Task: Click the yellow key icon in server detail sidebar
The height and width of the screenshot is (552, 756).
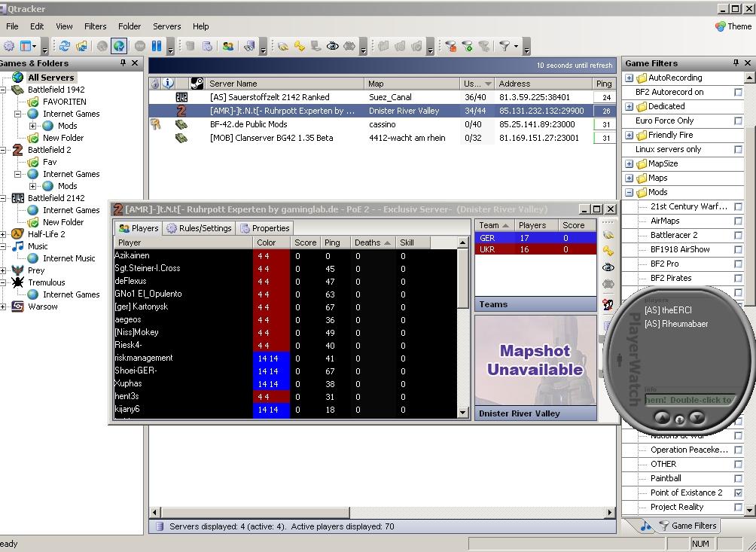Action: (x=608, y=251)
